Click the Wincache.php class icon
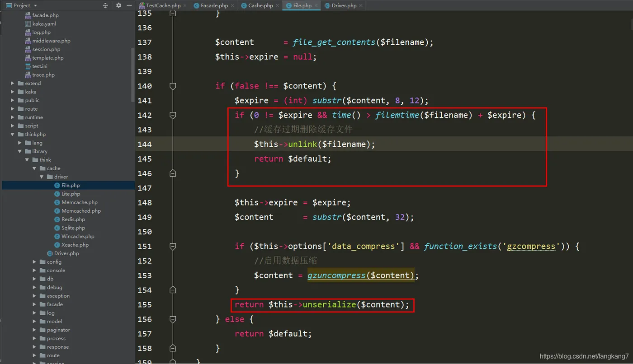 click(57, 236)
